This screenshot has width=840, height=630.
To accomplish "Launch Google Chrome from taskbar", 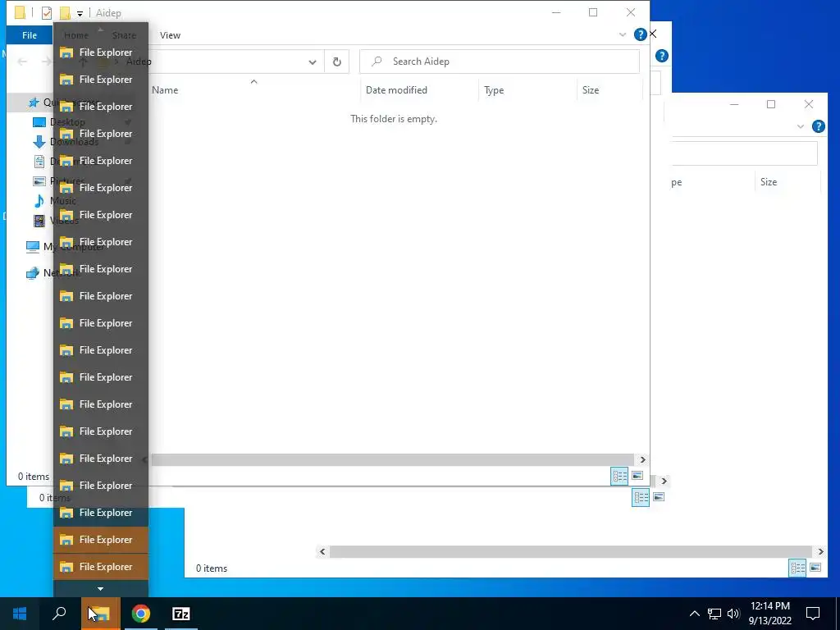I will click(141, 614).
